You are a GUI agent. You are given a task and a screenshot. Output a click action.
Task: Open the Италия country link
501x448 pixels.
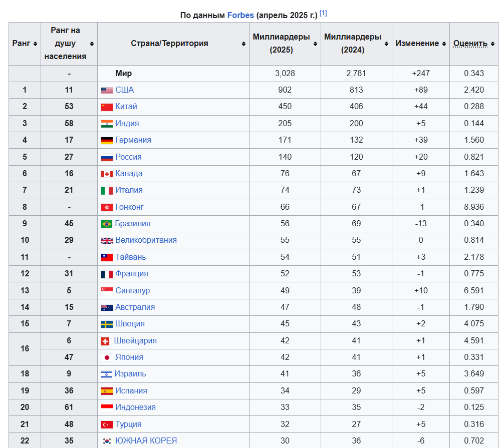[x=129, y=190]
